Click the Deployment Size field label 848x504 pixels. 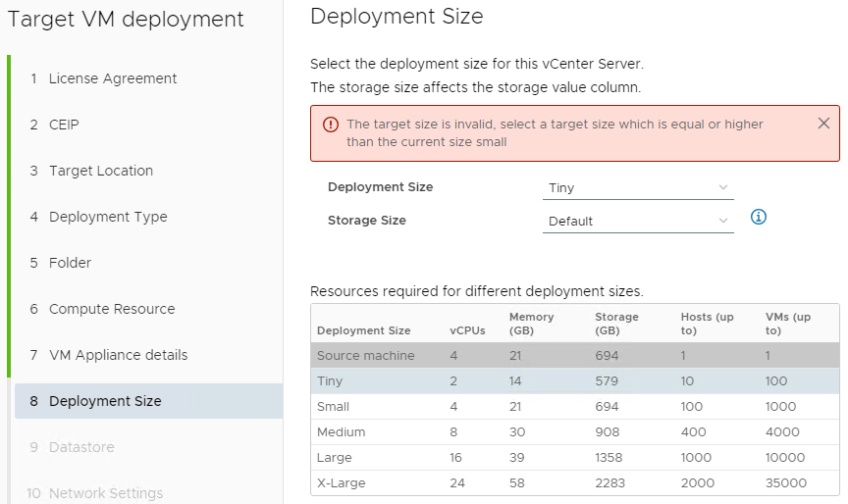coord(380,187)
